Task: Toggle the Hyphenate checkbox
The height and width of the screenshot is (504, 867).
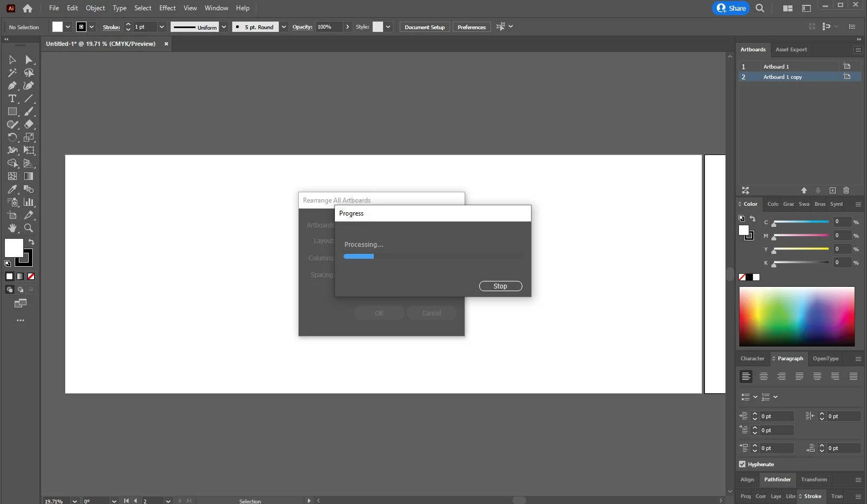Action: (742, 464)
